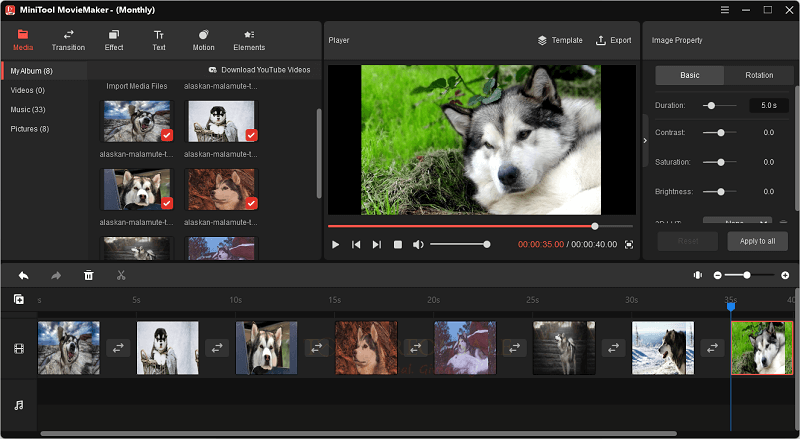Open the Effect tab
The height and width of the screenshot is (439, 800).
tap(114, 40)
